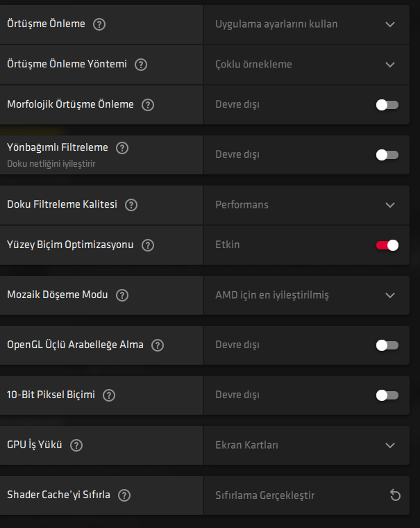Click help icon beside Örtüşme Önleme Yöntemi
The height and width of the screenshot is (528, 420).
click(141, 65)
